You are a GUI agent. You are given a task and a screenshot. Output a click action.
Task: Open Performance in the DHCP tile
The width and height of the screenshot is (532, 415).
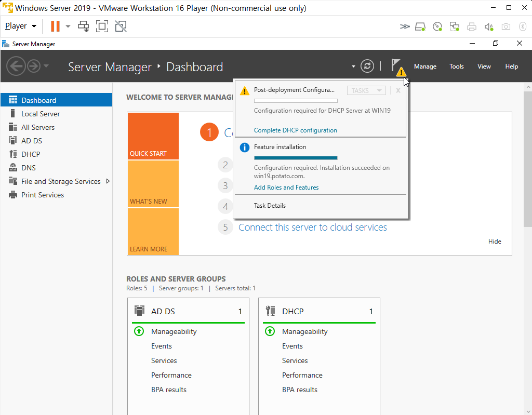click(x=302, y=376)
